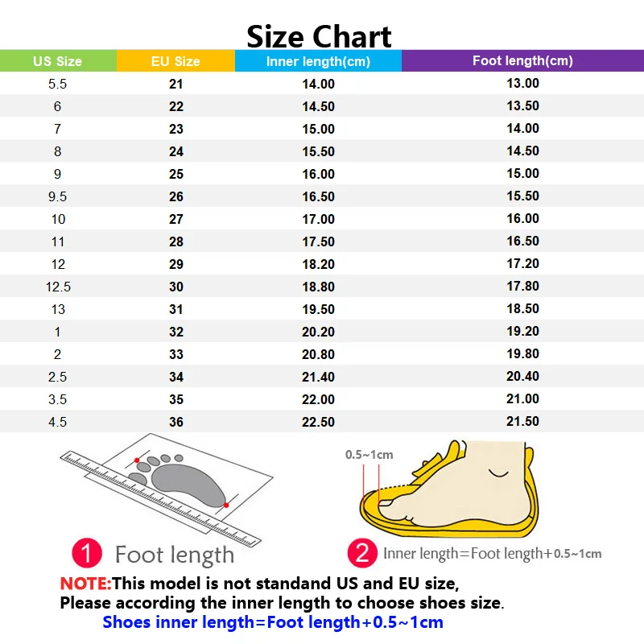Click US size 12.5 cell

click(58, 287)
